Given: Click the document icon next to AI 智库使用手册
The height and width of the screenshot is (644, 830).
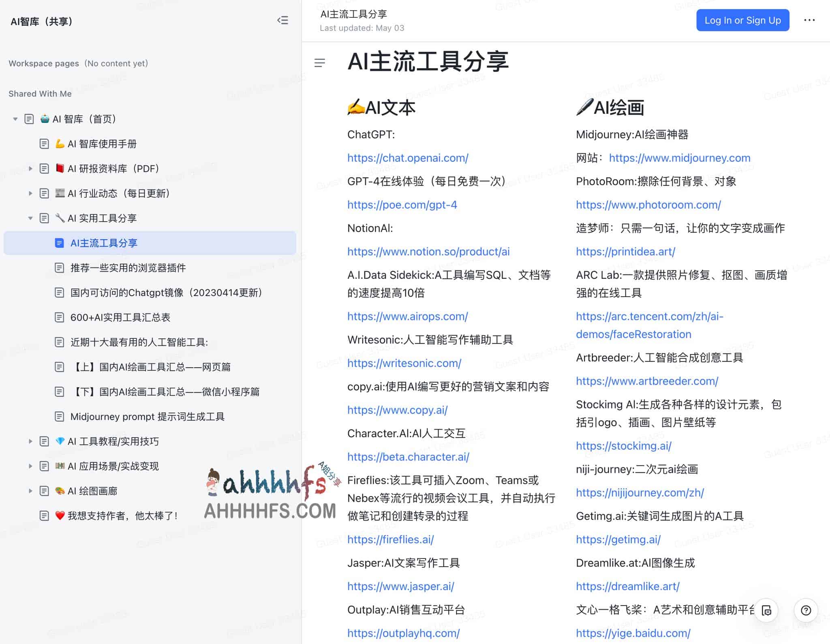Looking at the screenshot, I should pyautogui.click(x=45, y=143).
